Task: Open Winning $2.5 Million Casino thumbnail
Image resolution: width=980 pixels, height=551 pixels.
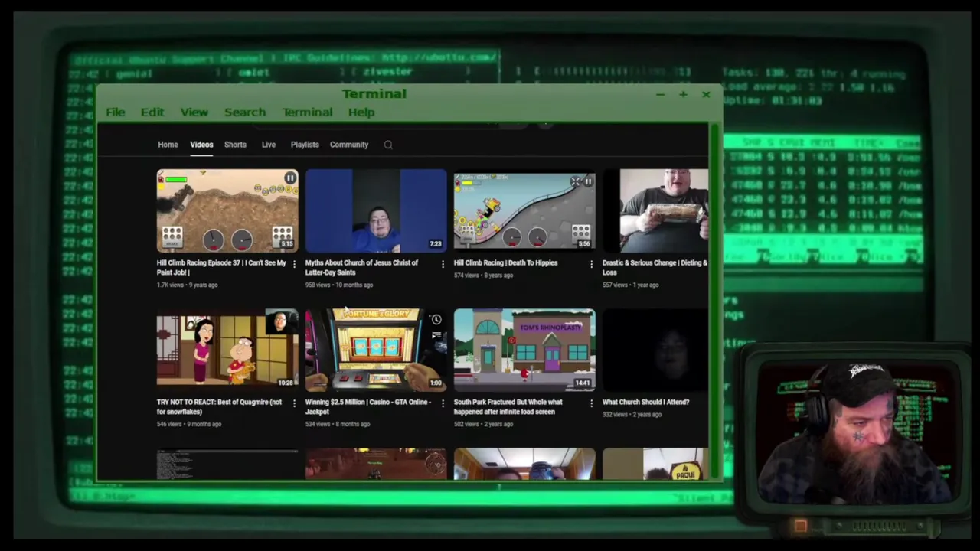Action: (376, 350)
